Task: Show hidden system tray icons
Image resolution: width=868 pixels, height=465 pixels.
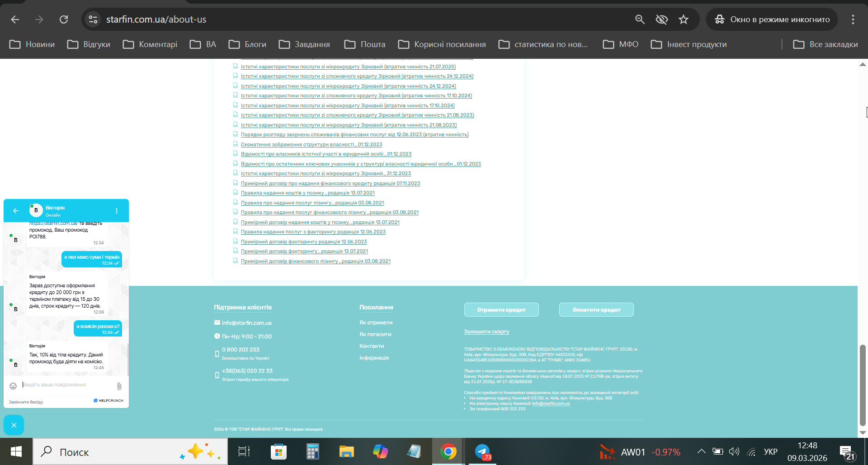Action: click(701, 451)
